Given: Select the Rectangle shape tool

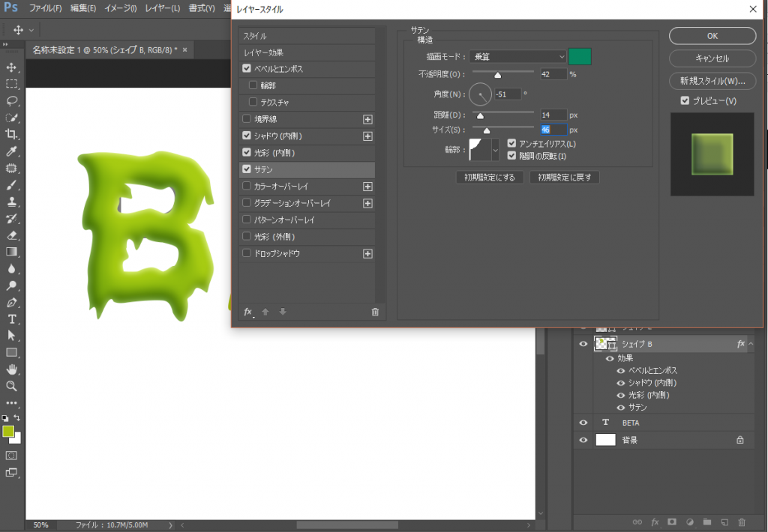Looking at the screenshot, I should [12, 352].
